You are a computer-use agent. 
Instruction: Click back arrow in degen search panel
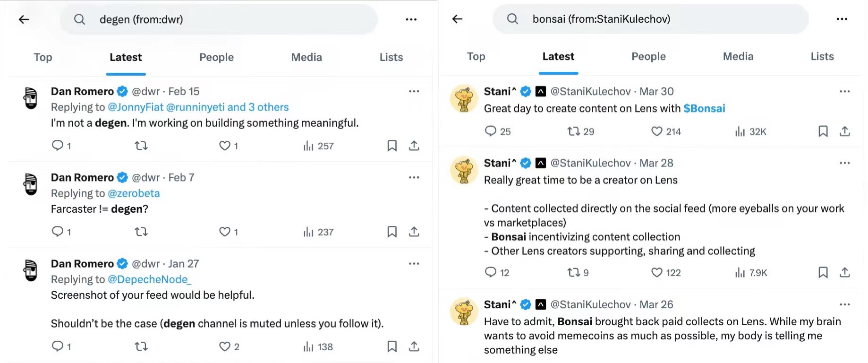[24, 19]
